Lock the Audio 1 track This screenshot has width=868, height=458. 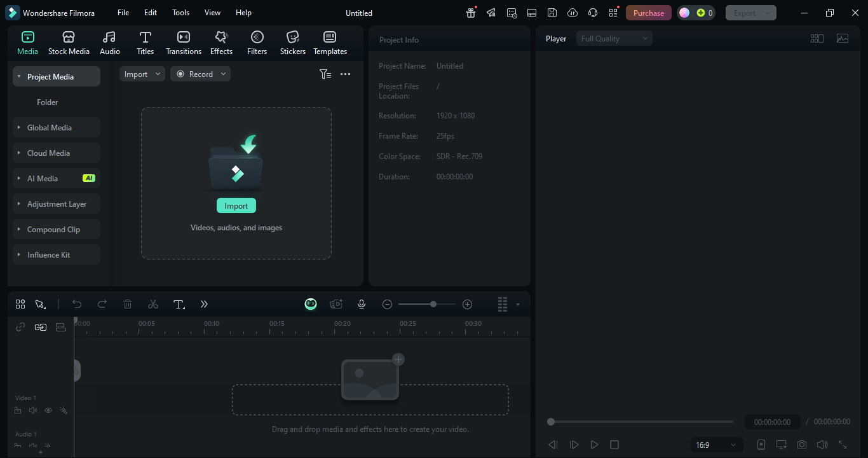pyautogui.click(x=17, y=446)
